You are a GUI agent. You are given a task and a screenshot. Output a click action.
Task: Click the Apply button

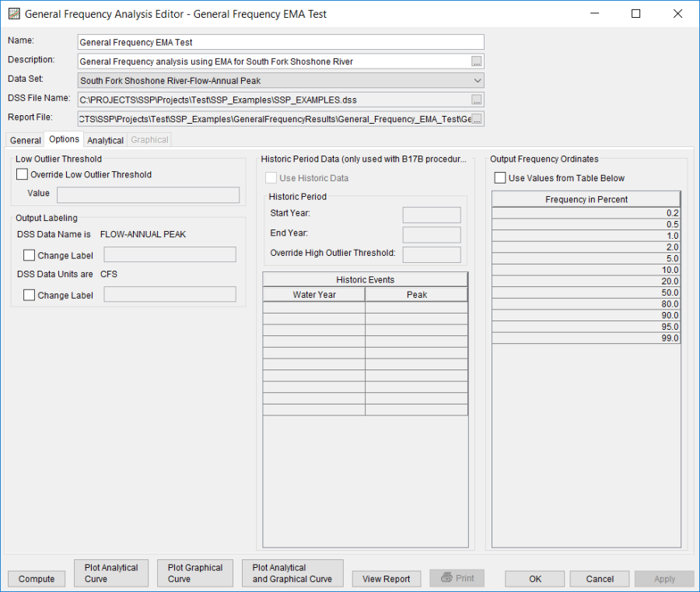[664, 579]
